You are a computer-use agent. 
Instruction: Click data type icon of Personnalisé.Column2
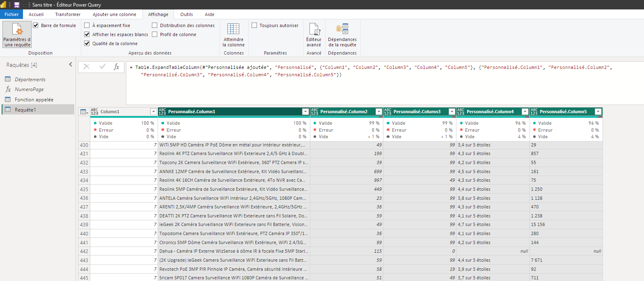pos(314,112)
